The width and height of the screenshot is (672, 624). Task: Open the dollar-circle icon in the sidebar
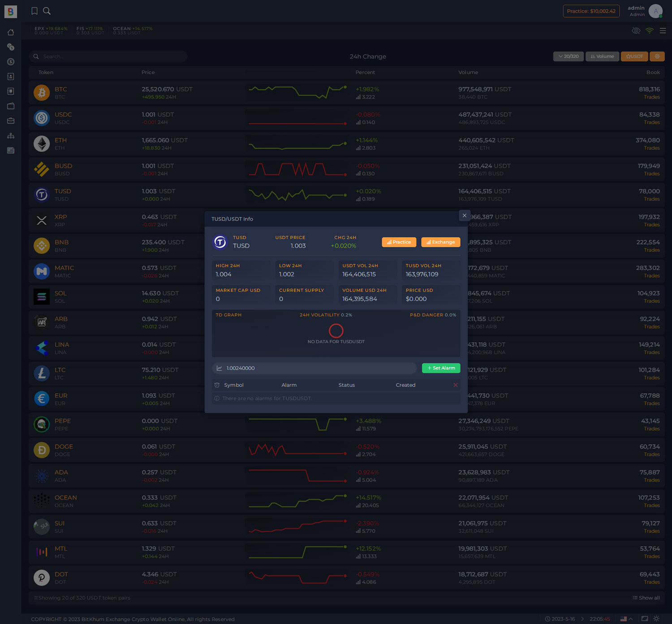(x=11, y=62)
